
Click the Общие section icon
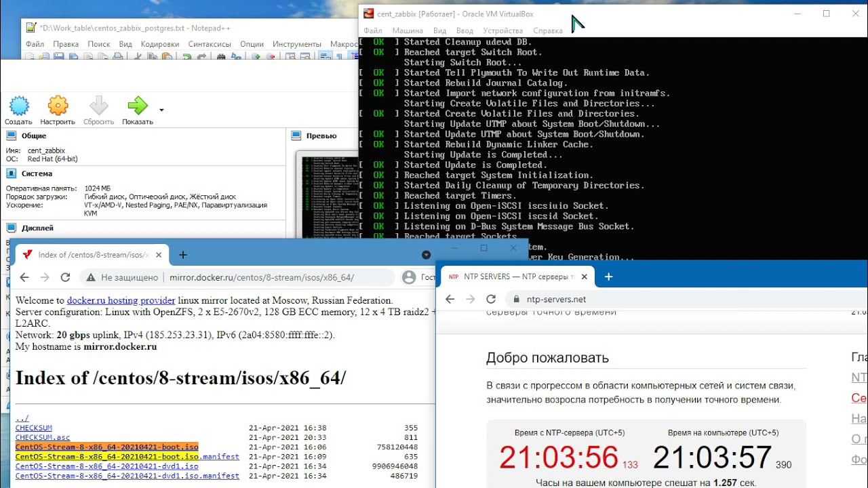(11, 136)
